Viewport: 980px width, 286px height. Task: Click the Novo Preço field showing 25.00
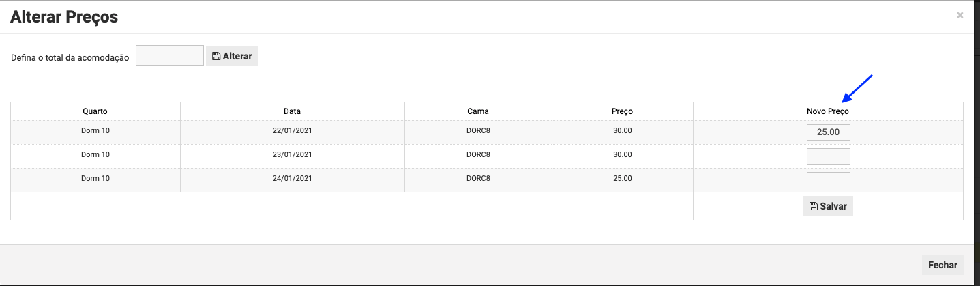[828, 132]
